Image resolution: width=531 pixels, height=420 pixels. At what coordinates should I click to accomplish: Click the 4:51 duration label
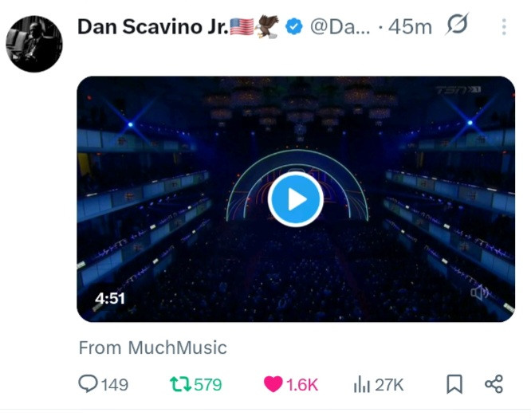(110, 299)
